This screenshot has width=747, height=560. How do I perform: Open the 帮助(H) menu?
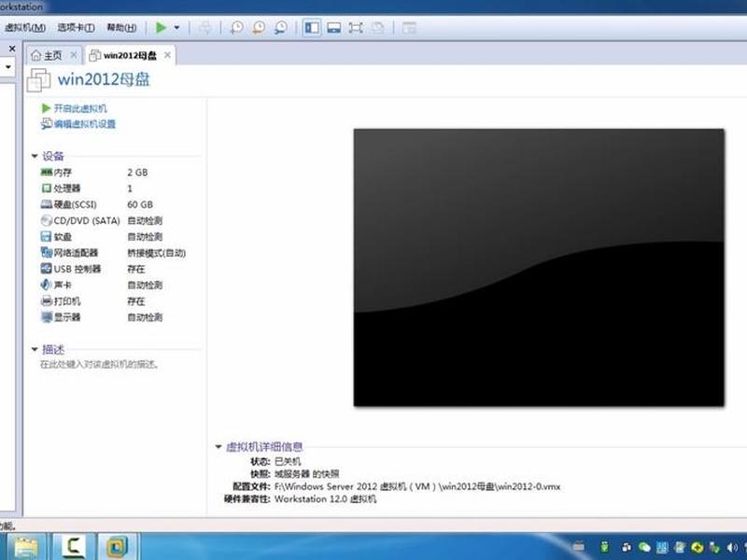pyautogui.click(x=121, y=28)
